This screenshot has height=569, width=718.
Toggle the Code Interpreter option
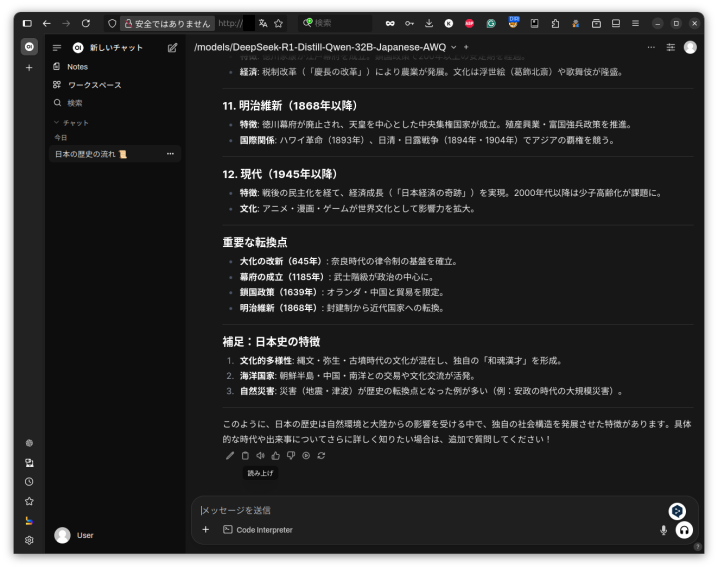click(x=258, y=530)
